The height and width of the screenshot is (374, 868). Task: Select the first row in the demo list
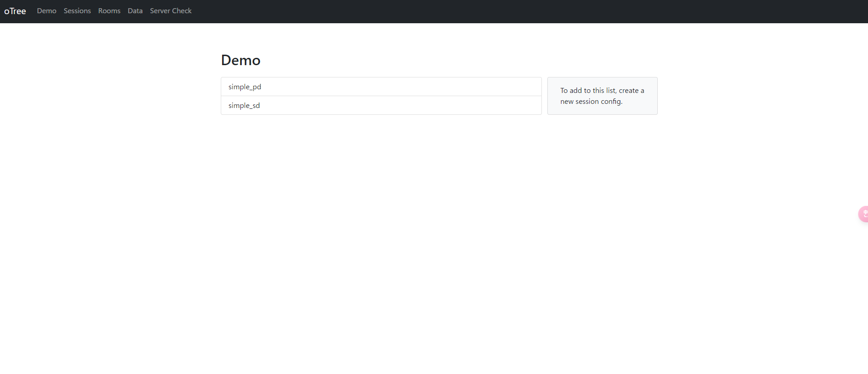[381, 87]
